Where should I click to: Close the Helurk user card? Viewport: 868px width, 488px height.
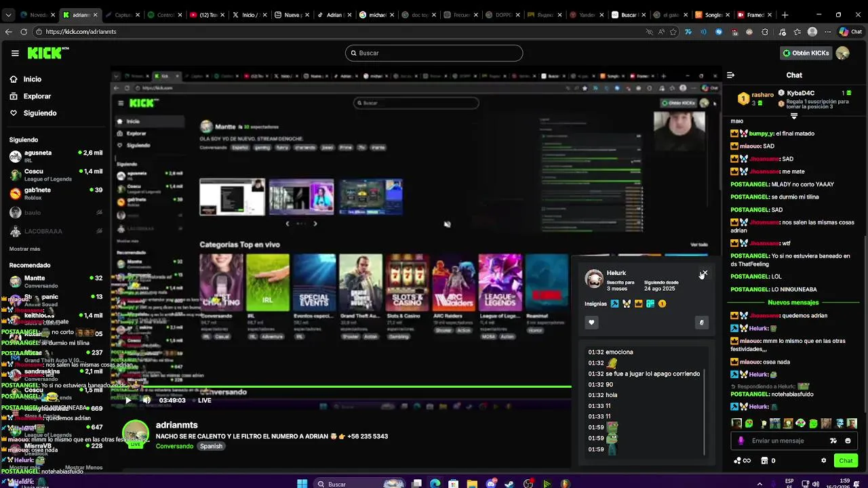pyautogui.click(x=704, y=274)
